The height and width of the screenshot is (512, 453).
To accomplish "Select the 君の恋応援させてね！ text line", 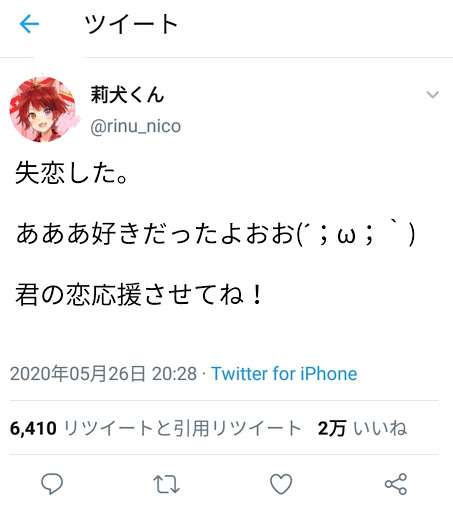I will [139, 295].
